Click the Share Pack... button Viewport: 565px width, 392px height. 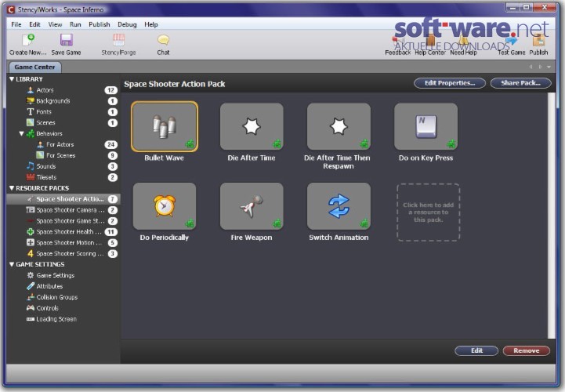(520, 83)
